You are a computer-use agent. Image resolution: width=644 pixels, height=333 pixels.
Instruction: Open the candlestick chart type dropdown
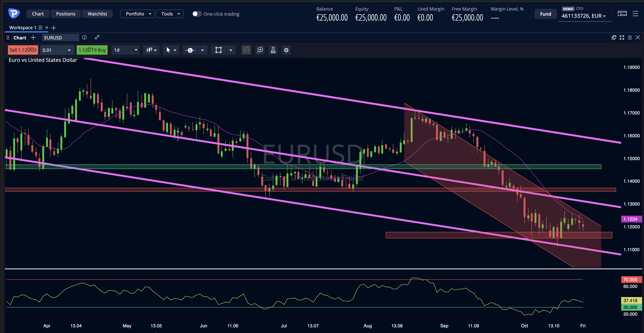click(152, 50)
